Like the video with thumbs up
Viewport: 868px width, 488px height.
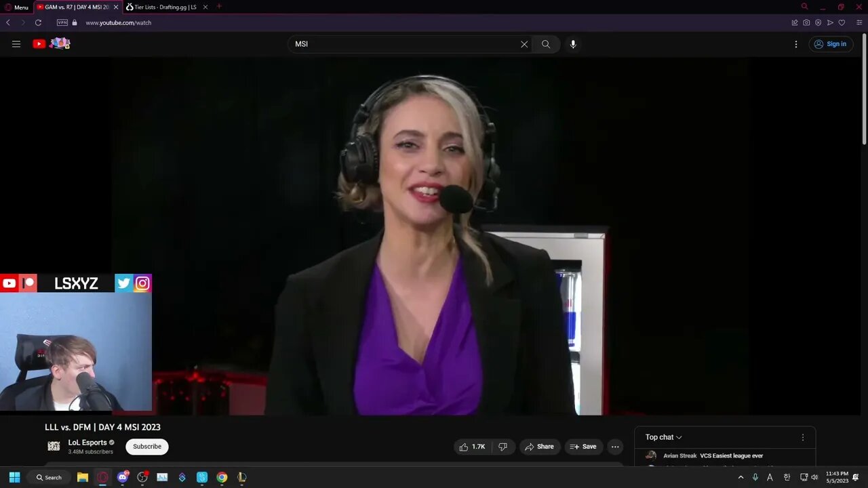472,447
